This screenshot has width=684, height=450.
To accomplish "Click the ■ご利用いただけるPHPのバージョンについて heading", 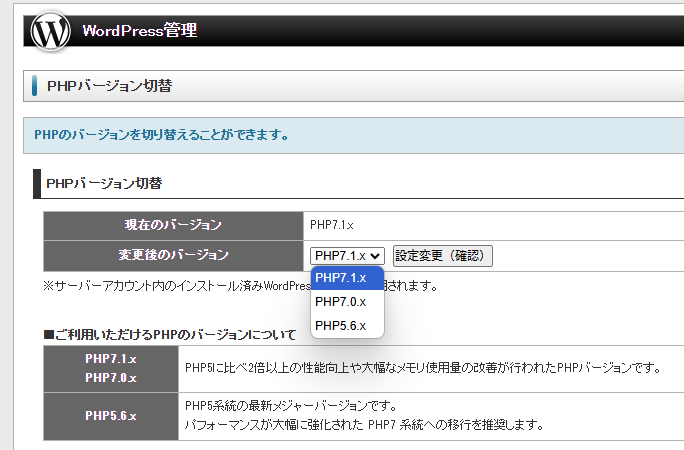I will [x=170, y=335].
